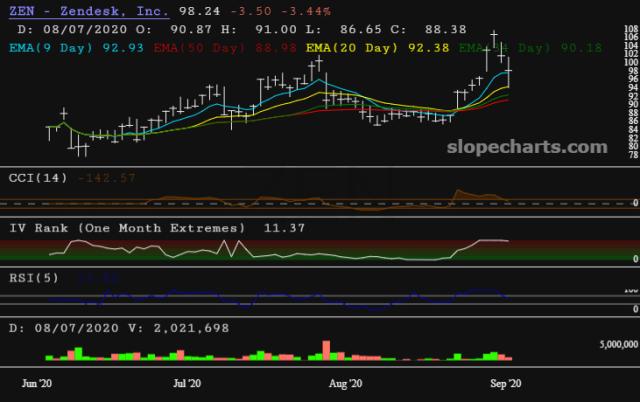Select the green EMA 90.18 legend
The height and width of the screenshot is (402, 640).
coord(531,48)
